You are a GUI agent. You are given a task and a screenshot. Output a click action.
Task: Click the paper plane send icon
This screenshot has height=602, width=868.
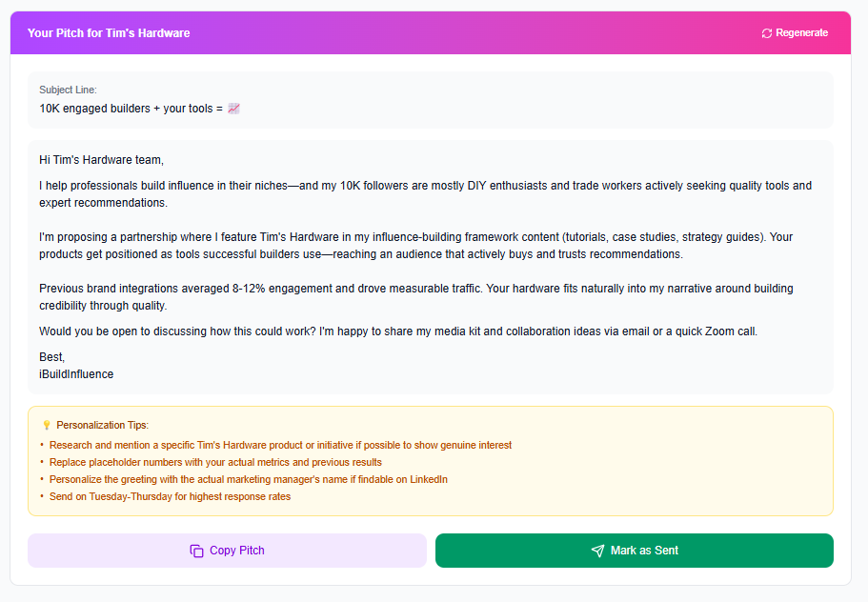(x=597, y=551)
